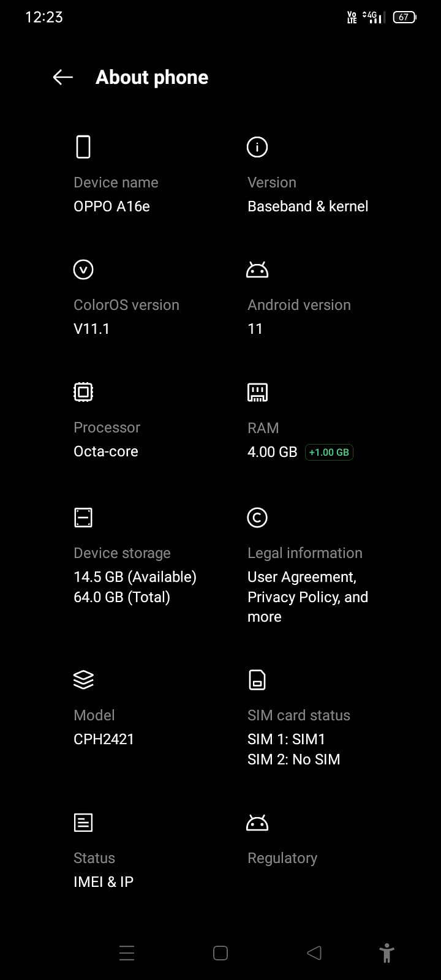
Task: Tap the accessibility shortcut icon
Action: [386, 953]
